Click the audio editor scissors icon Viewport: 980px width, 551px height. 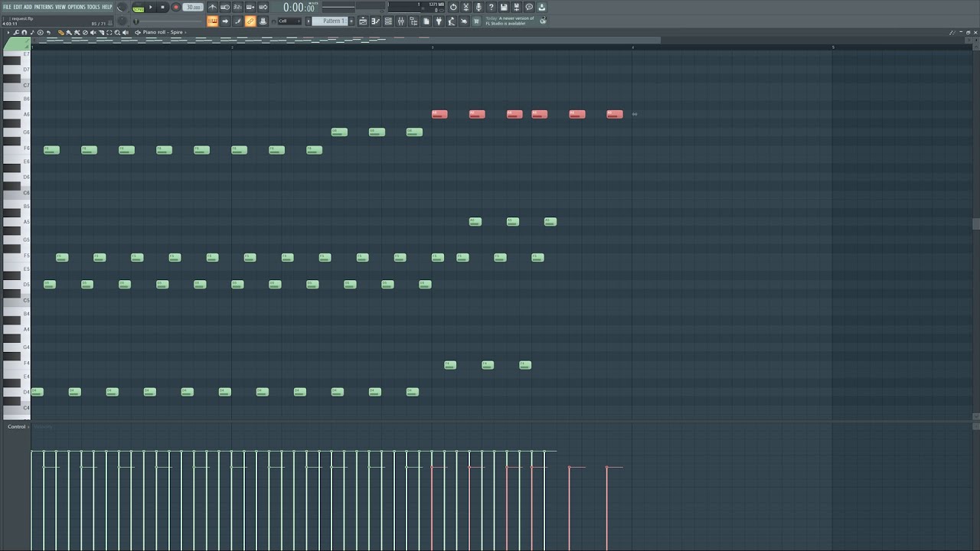point(465,7)
